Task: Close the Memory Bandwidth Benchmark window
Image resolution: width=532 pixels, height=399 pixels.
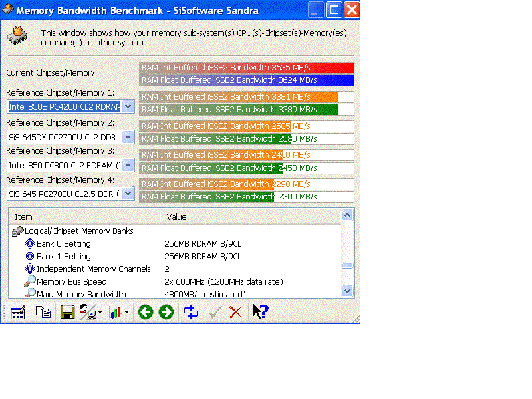Action: 352,9
